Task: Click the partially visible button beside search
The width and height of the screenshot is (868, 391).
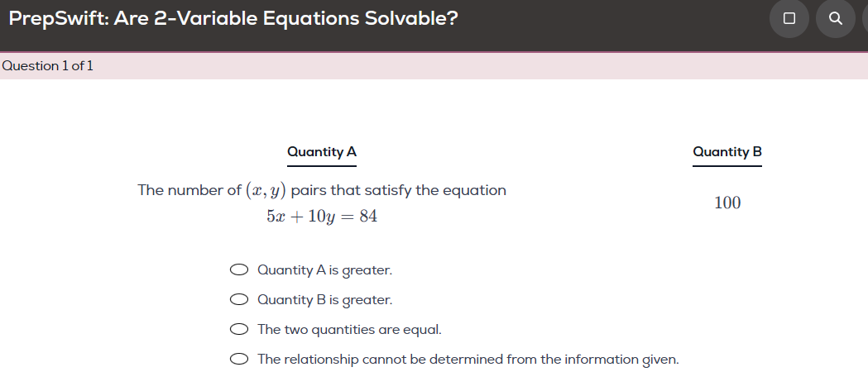Action: pos(864,18)
